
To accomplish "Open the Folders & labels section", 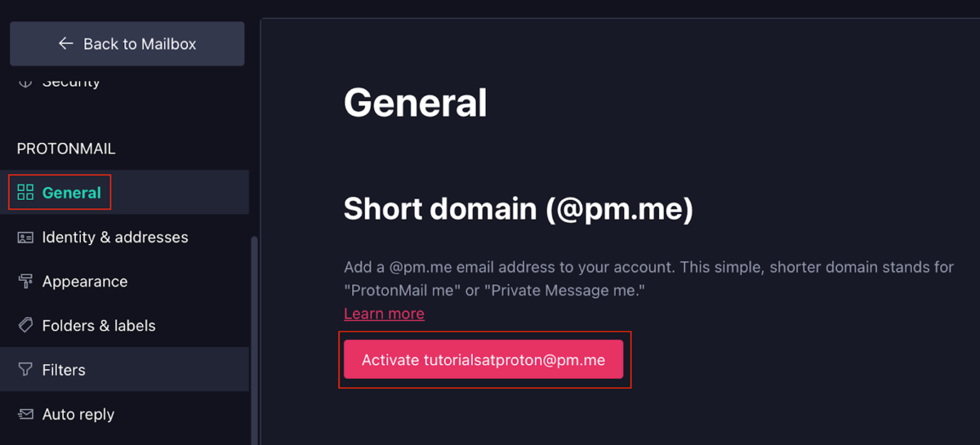I will click(x=99, y=326).
